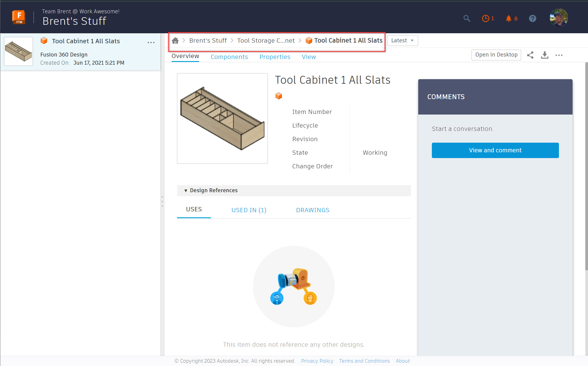588x366 pixels.
Task: Click the user profile avatar
Action: (x=559, y=17)
